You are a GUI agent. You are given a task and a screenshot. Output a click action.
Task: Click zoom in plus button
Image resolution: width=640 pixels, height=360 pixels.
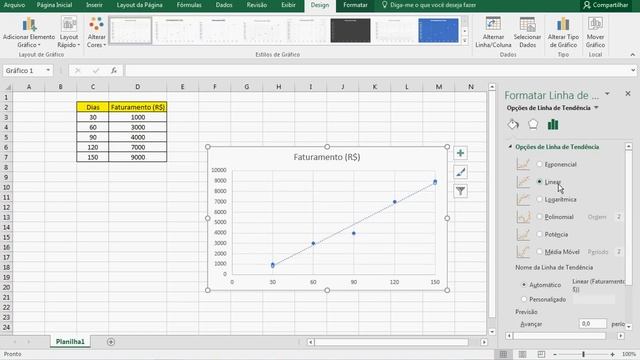coord(613,354)
